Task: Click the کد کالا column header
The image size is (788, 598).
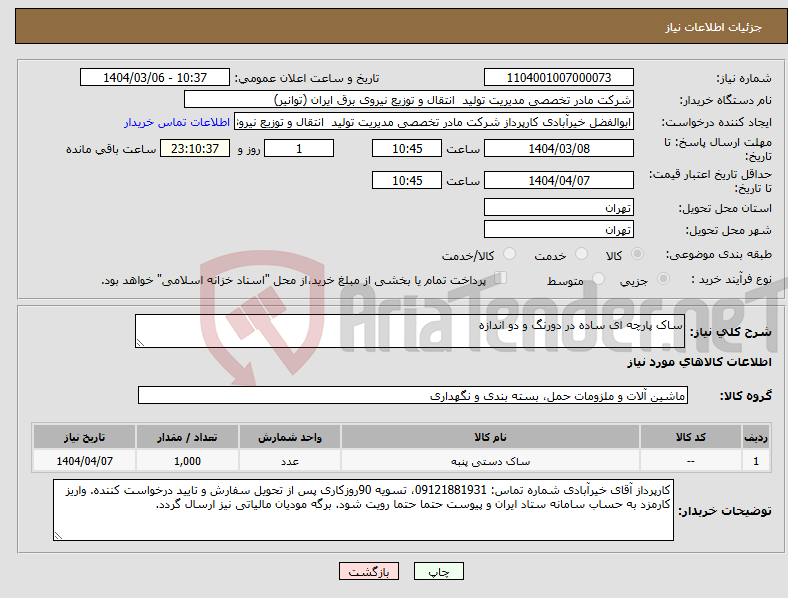Action: pos(691,437)
